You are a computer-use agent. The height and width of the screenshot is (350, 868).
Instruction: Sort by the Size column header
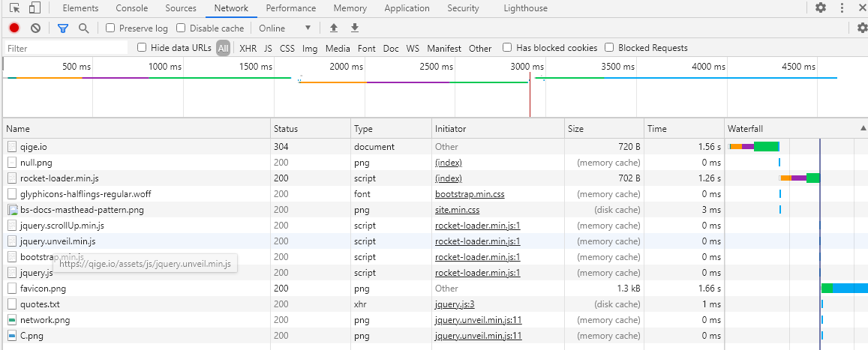click(x=605, y=128)
